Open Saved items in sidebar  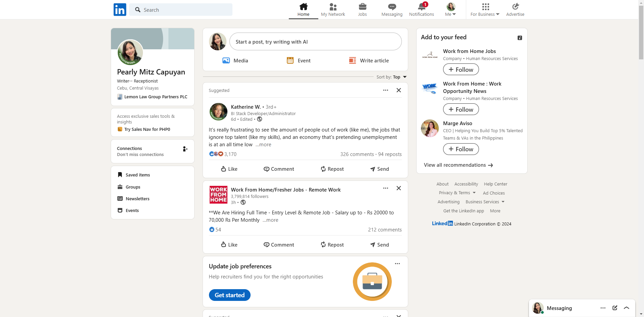pos(138,175)
